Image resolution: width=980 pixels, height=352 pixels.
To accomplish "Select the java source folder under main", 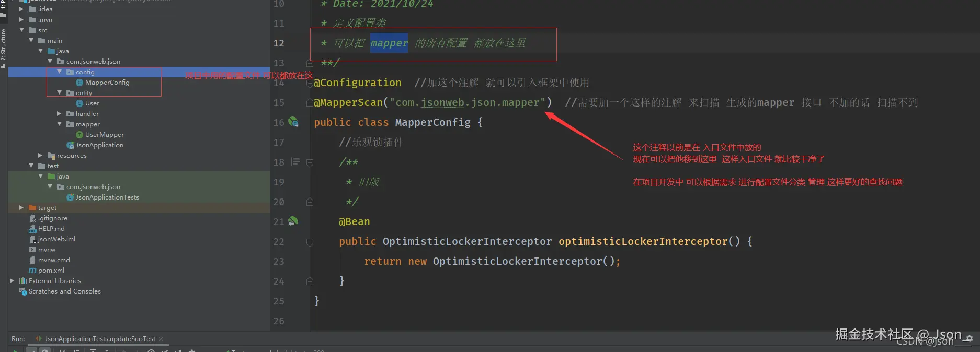I will 63,51.
